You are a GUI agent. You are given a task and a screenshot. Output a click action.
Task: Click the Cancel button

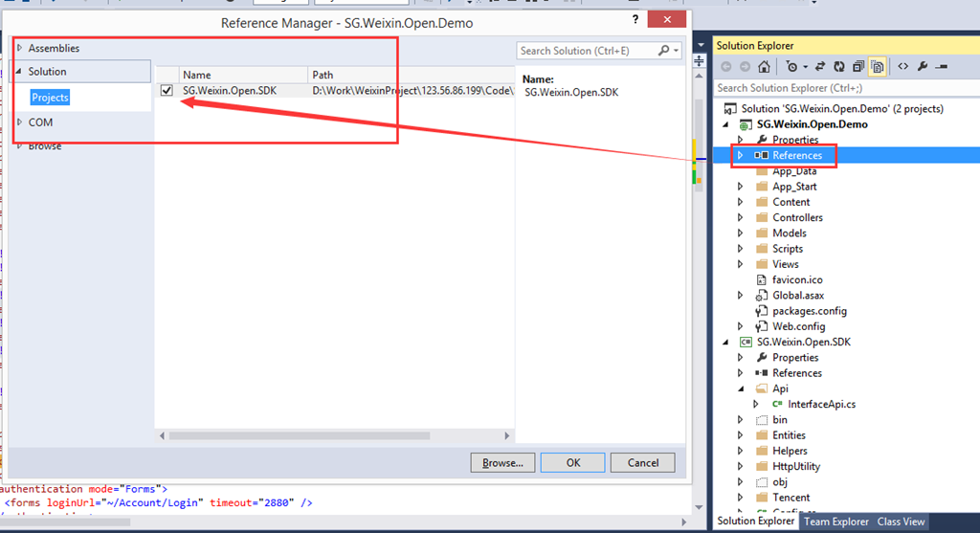pyautogui.click(x=642, y=463)
